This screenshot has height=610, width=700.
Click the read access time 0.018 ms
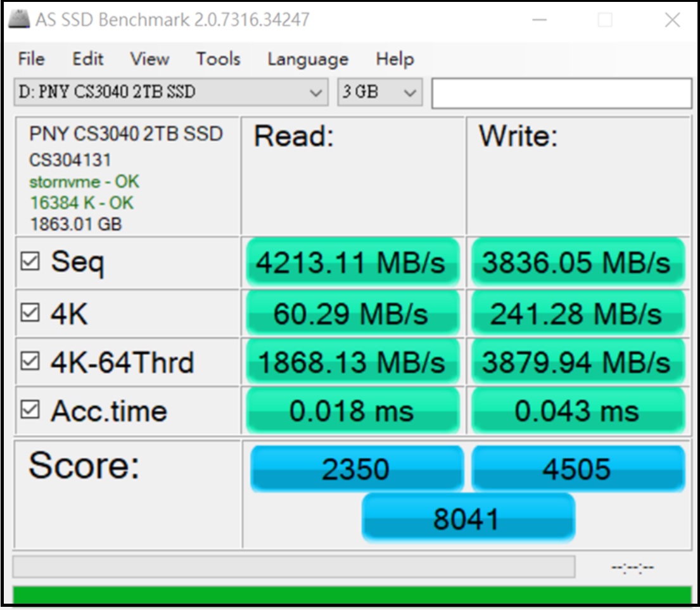(x=353, y=410)
